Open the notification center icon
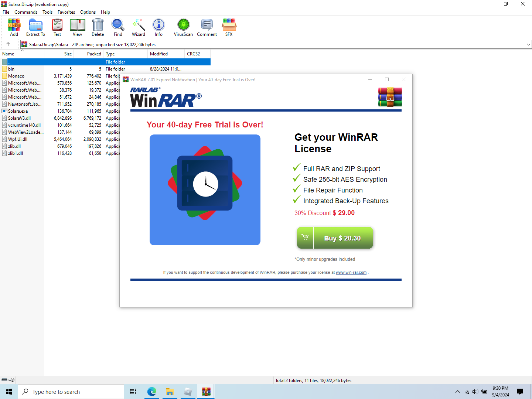532x399 pixels. tap(520, 392)
